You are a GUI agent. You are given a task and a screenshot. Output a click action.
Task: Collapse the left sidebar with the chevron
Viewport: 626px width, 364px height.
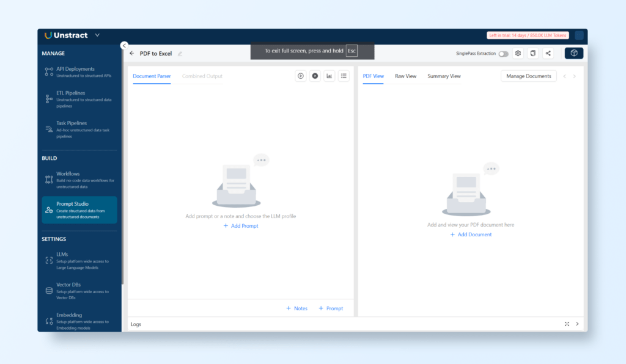[124, 45]
